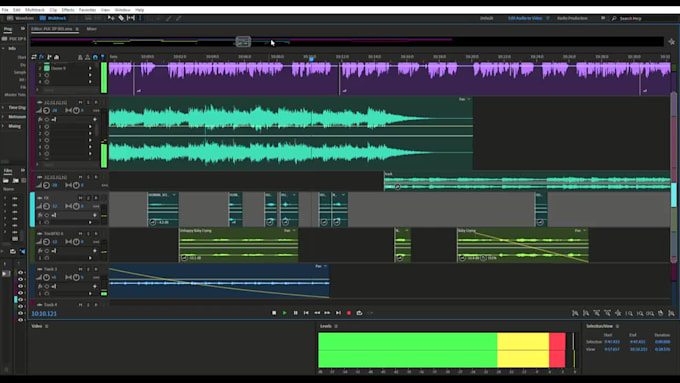Toggle topmost eye icon in lower-left panel
Image resolution: width=680 pixels, height=383 pixels.
pyautogui.click(x=20, y=272)
